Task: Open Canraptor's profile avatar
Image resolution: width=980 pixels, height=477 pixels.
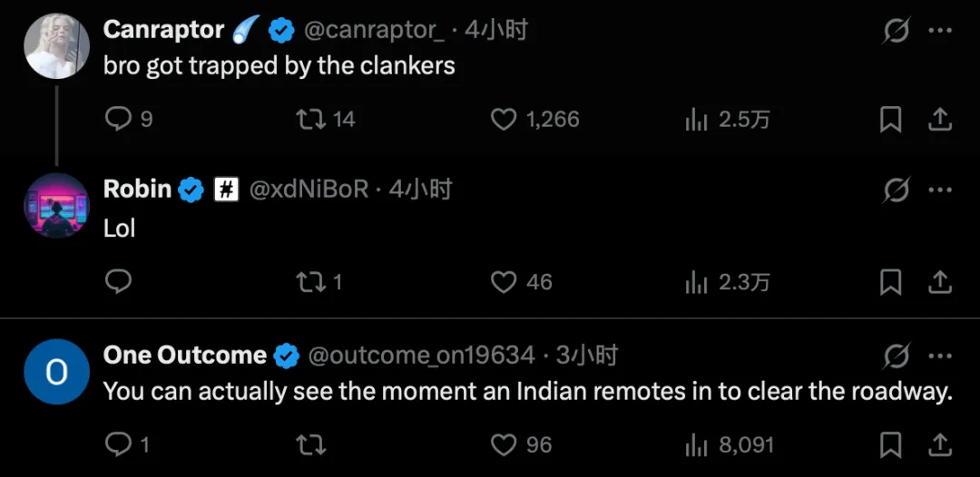Action: (x=56, y=45)
